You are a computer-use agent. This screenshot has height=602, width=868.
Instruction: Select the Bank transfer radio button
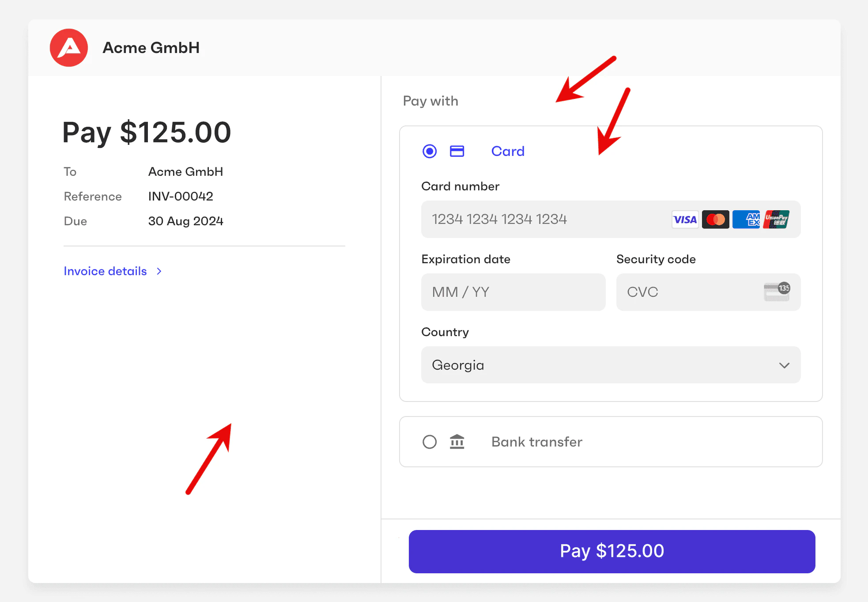point(429,442)
